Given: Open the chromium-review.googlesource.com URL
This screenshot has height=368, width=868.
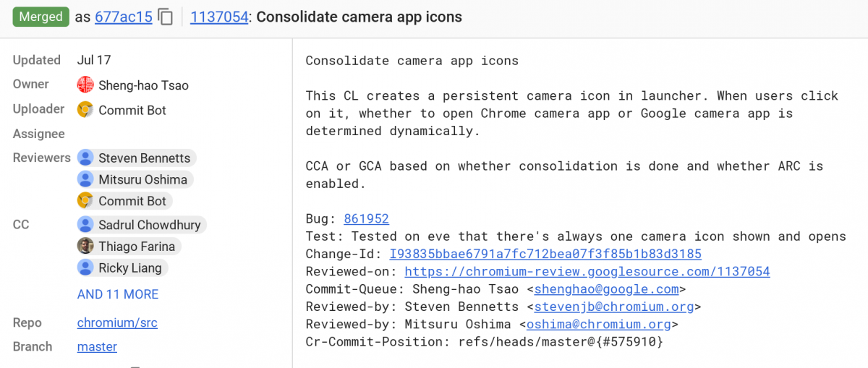Looking at the screenshot, I should 587,272.
